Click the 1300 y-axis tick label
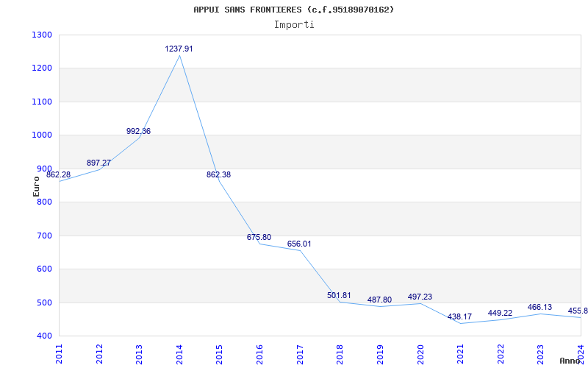 [42, 35]
